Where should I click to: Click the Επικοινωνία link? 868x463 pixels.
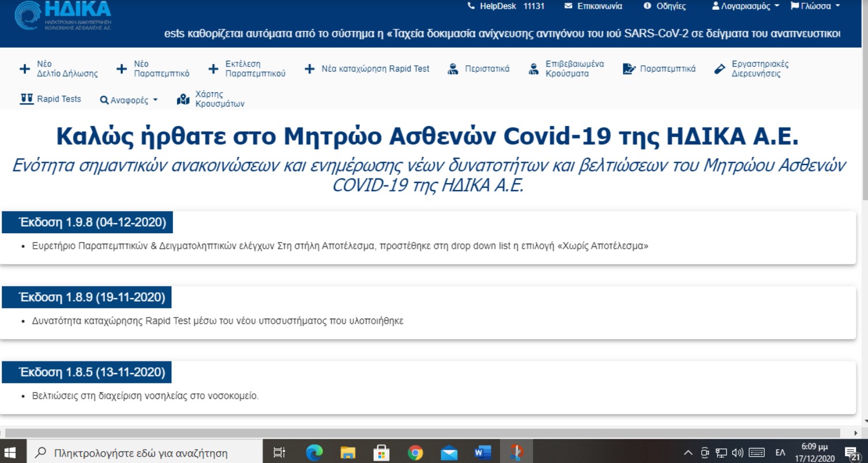tap(593, 6)
